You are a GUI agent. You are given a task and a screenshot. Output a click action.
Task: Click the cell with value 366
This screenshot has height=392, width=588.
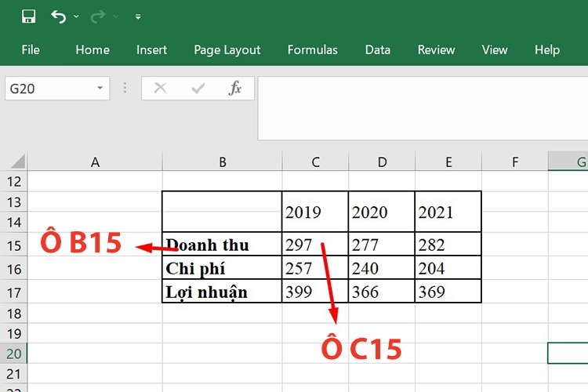pyautogui.click(x=381, y=292)
